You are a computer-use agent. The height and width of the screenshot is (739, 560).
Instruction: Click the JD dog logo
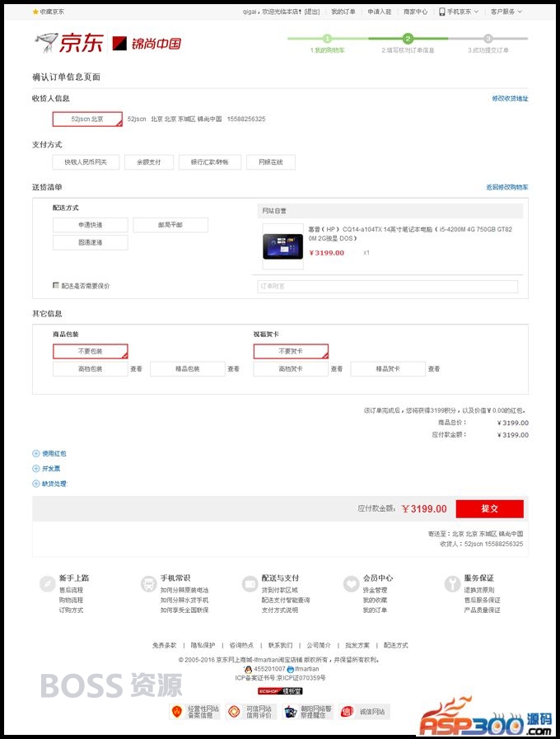click(46, 44)
